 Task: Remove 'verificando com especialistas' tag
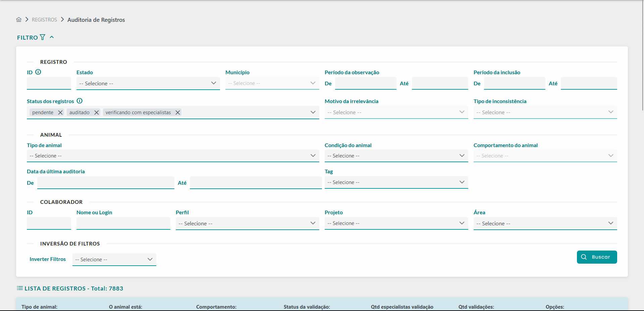[178, 113]
